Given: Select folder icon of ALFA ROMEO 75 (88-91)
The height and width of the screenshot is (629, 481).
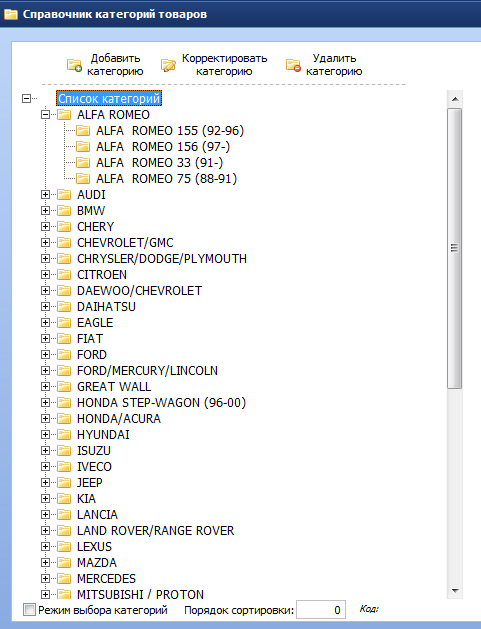Looking at the screenshot, I should point(83,179).
